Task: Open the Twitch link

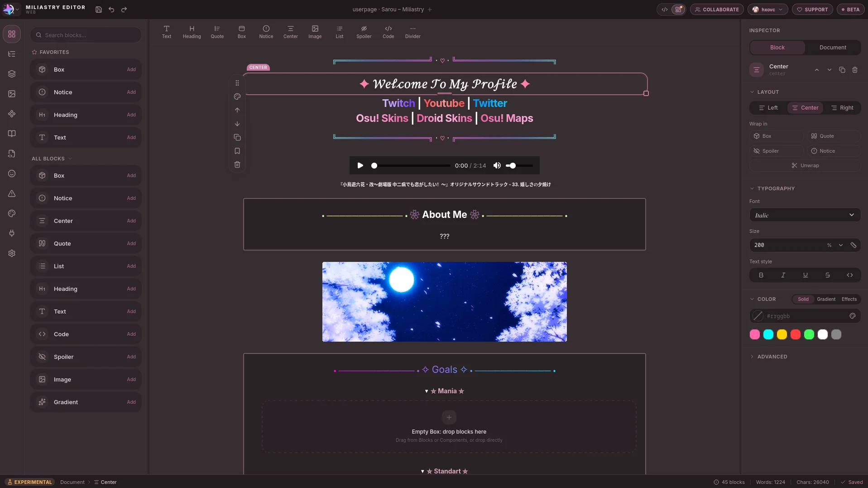Action: point(398,103)
